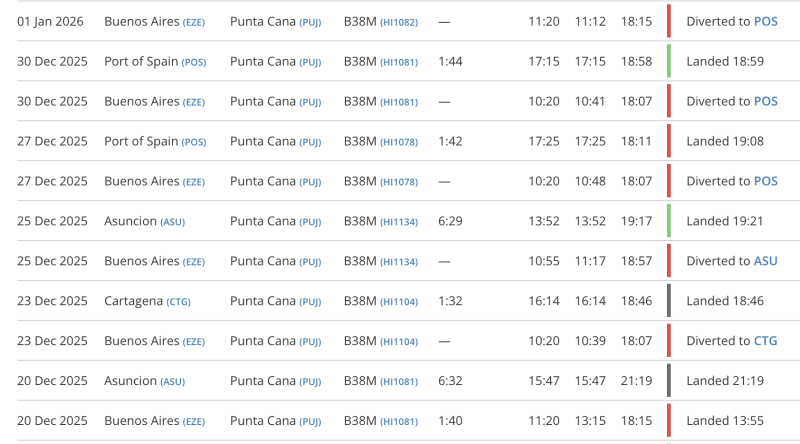
Task: Click the ASU link in Diverted to ASU
Action: 765,261
